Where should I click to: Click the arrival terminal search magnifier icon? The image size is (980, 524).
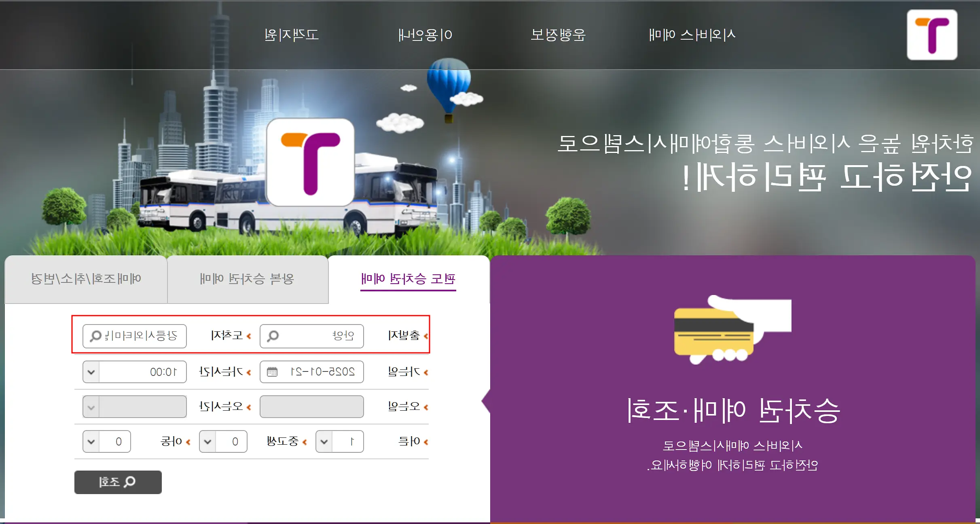tap(95, 336)
